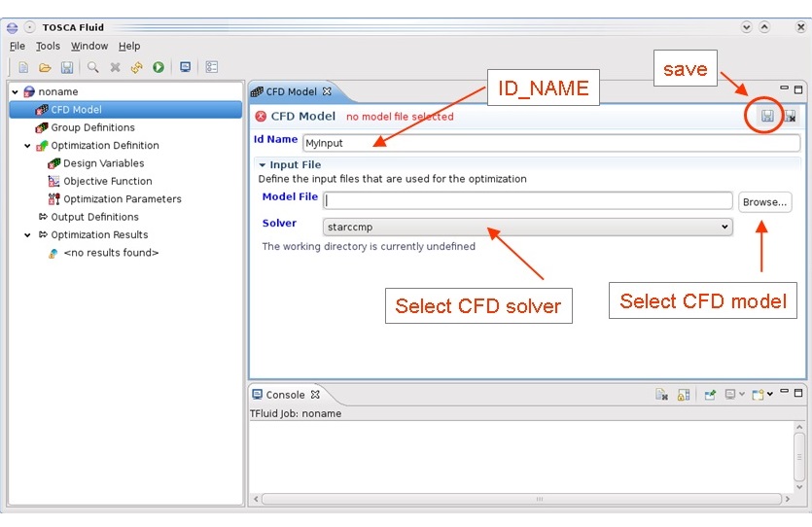Open the File menu
The width and height of the screenshot is (812, 527).
18,46
